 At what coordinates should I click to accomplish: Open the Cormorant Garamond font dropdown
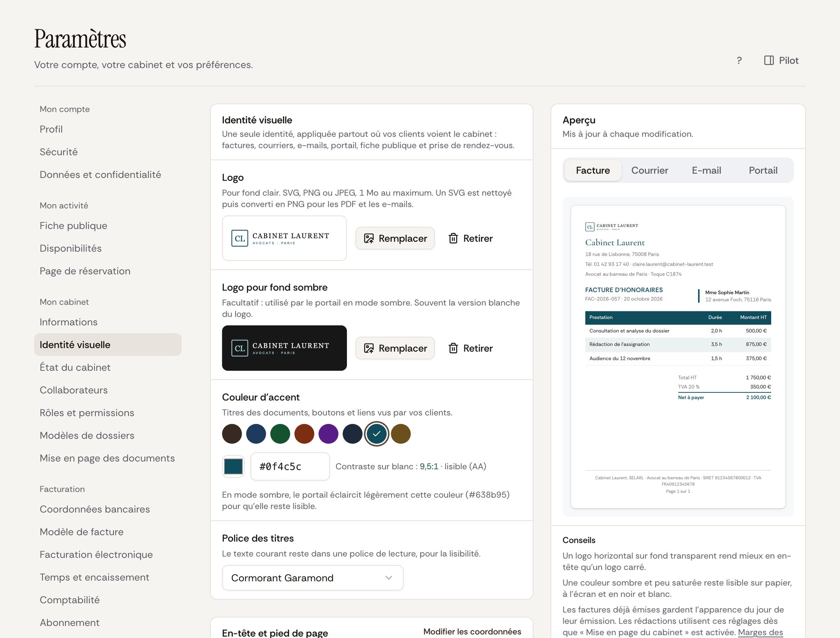(312, 578)
